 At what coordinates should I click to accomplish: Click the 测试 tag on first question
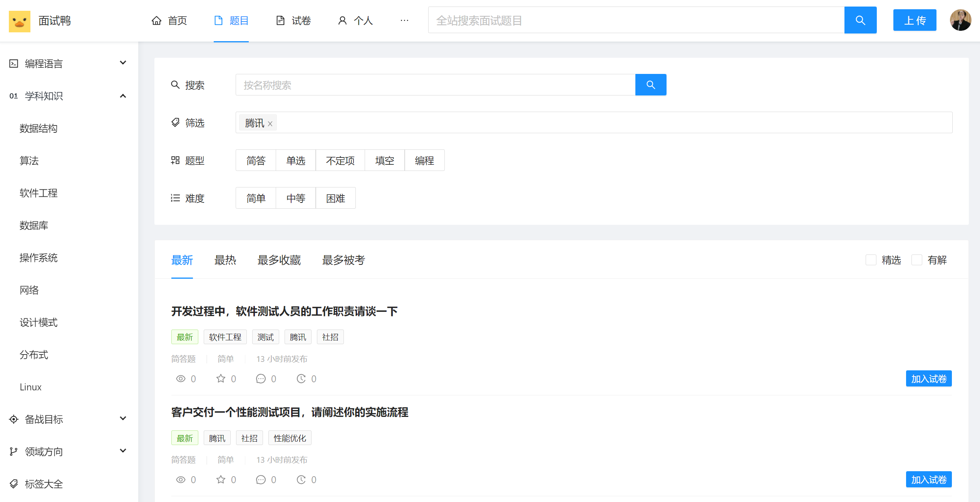point(266,337)
